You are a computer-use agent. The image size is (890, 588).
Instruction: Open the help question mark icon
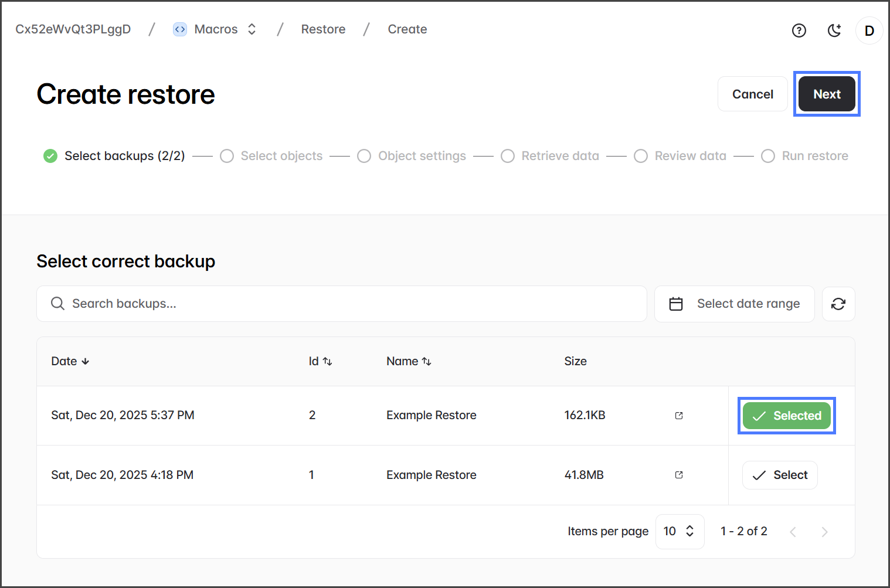tap(799, 30)
